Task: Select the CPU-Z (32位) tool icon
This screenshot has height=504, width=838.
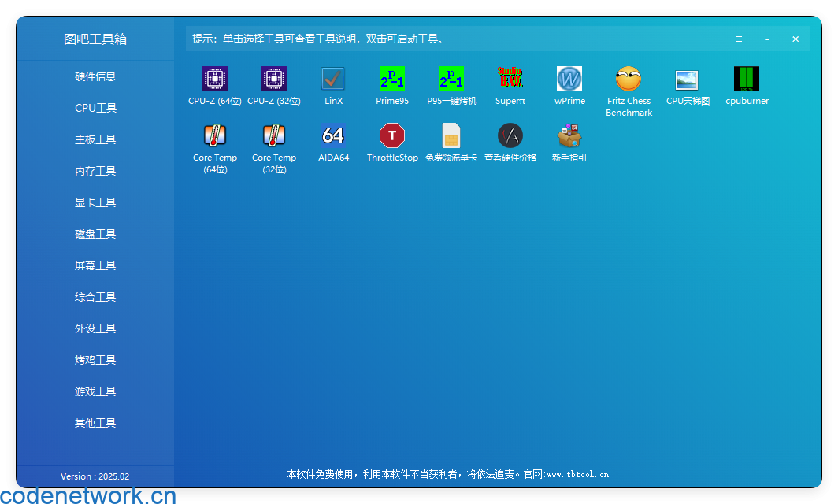Action: [274, 79]
